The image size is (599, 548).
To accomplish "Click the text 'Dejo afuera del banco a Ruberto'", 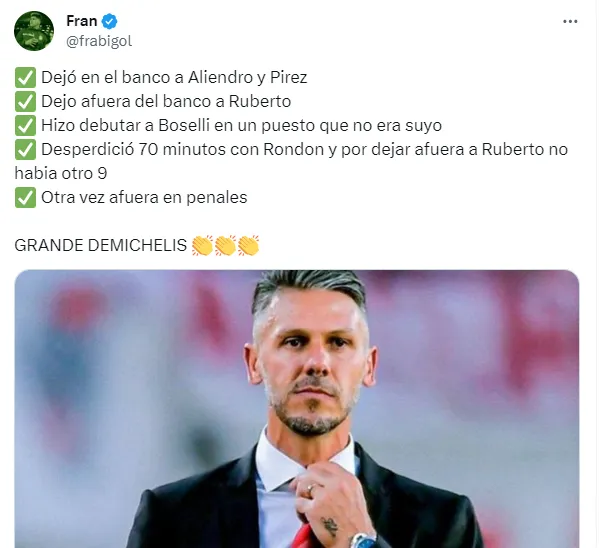I will point(166,102).
